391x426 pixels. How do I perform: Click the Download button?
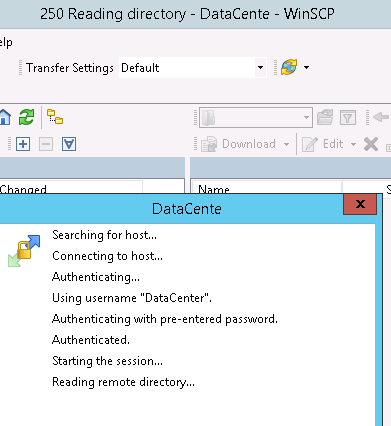[239, 144]
